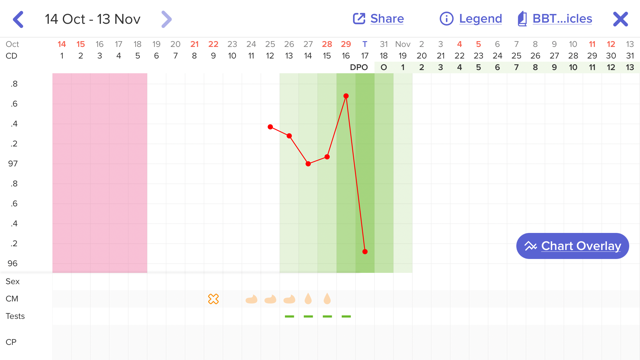Click the Legend link text
This screenshot has width=640, height=360.
[x=480, y=19]
